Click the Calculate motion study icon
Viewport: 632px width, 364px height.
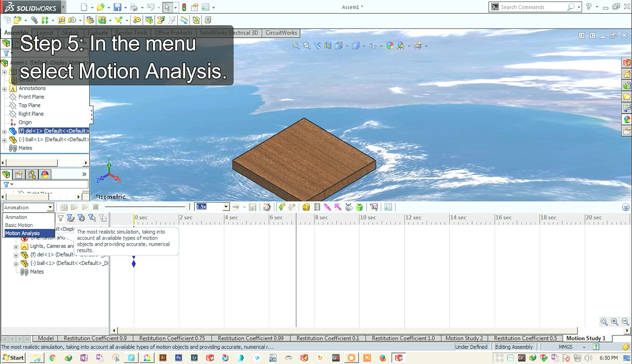[x=64, y=208]
